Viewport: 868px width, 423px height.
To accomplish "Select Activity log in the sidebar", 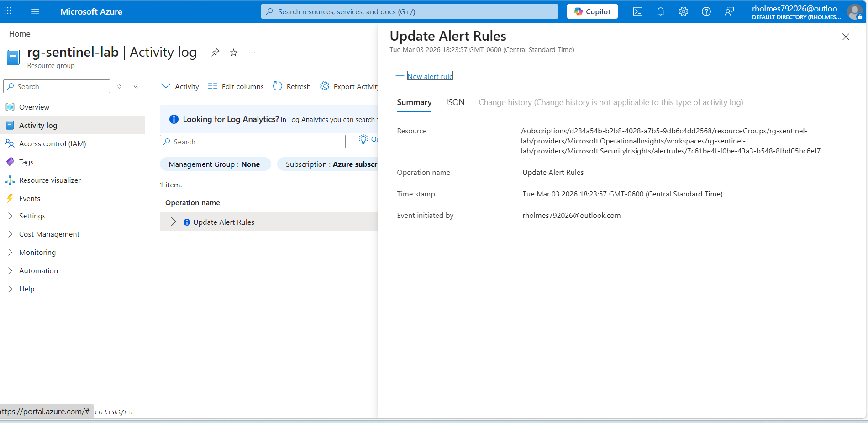I will pos(73,125).
